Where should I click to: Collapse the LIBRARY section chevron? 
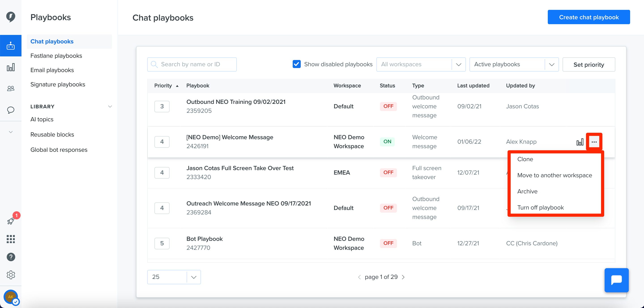pos(110,107)
